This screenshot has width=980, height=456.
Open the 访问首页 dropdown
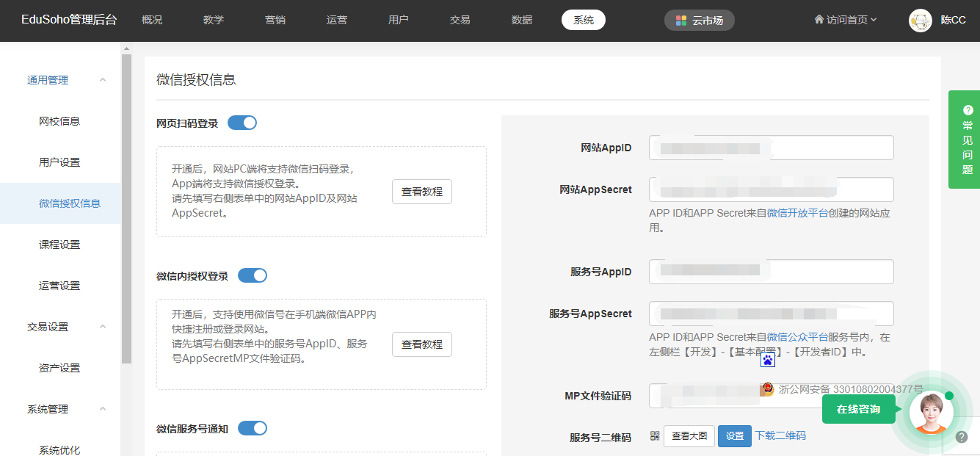(846, 20)
